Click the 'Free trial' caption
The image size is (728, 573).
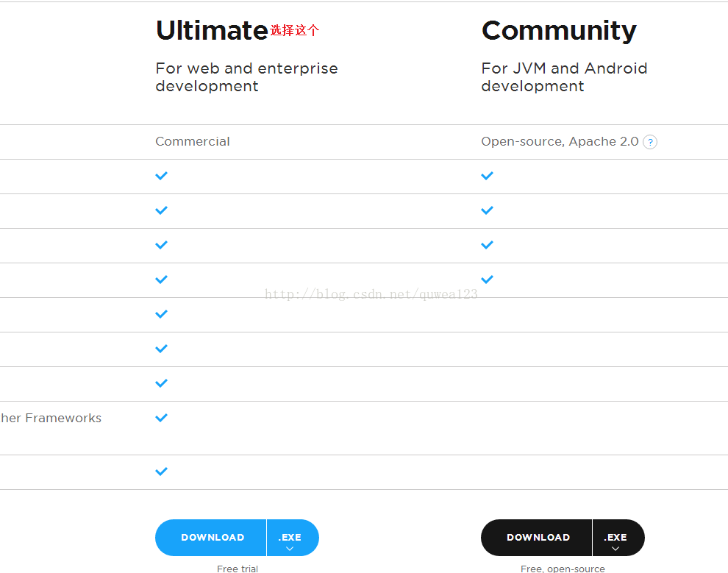pos(238,569)
